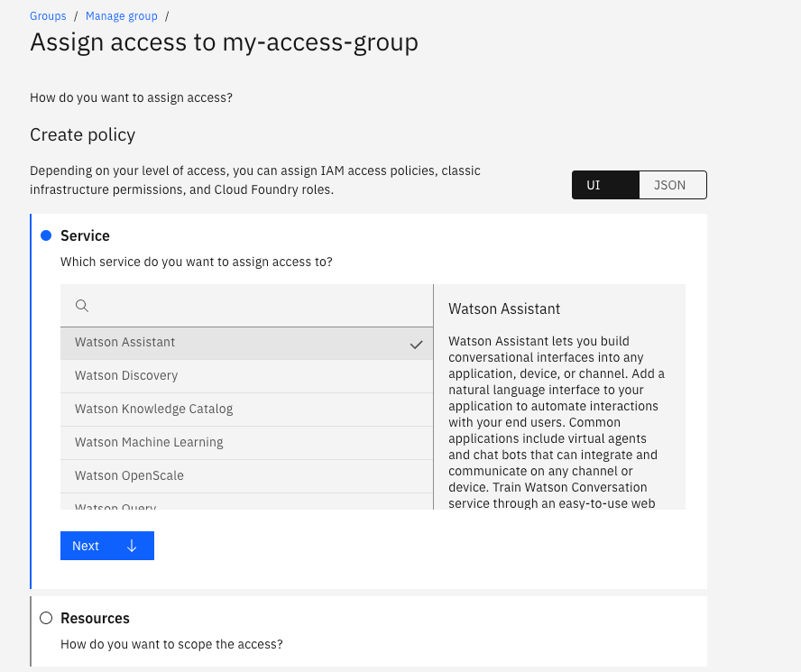Choose Watson OpenScale in list
This screenshot has height=672, width=801.
(129, 476)
